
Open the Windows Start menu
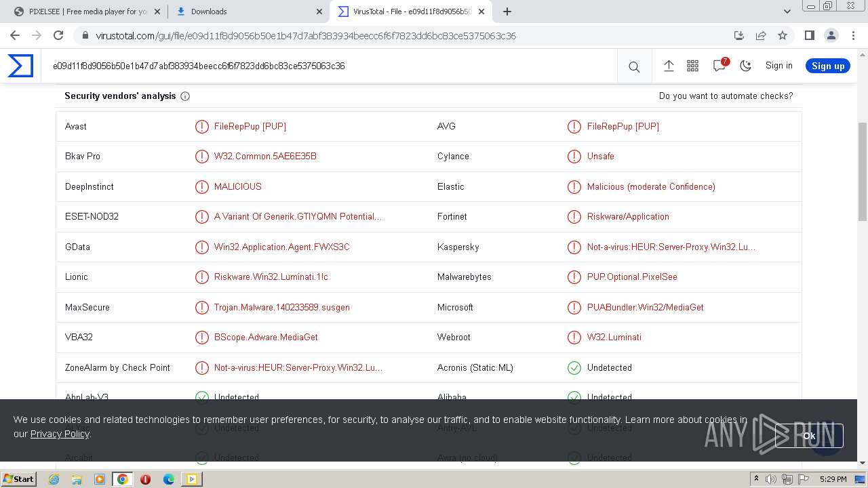(18, 479)
